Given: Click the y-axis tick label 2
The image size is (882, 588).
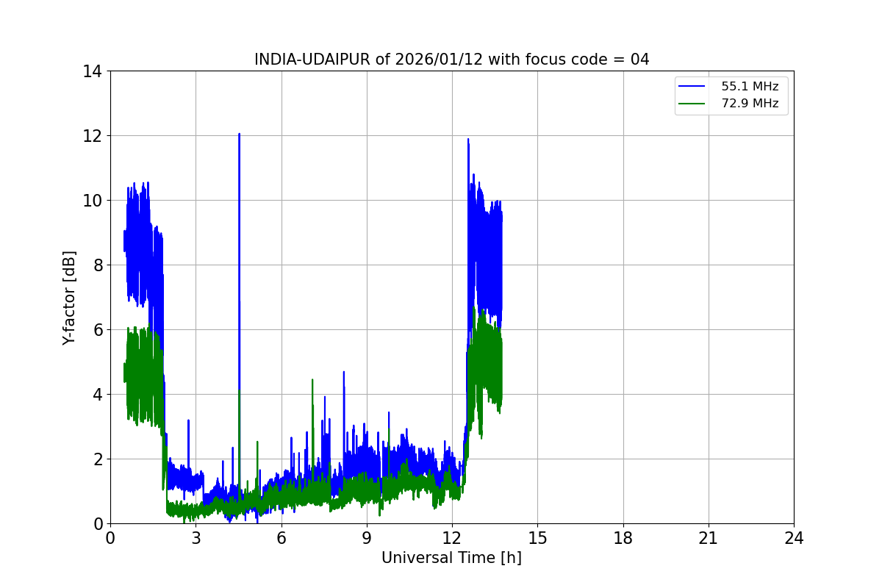Looking at the screenshot, I should click(97, 459).
